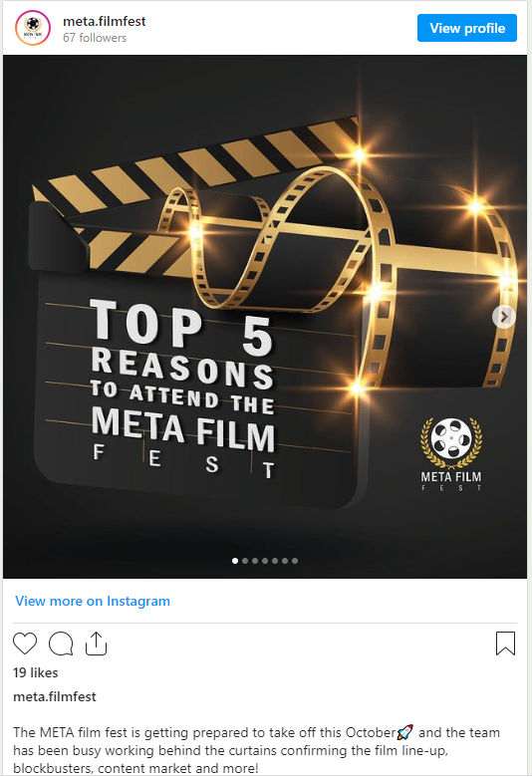Click the View profile button
The image size is (532, 777).
pos(467,28)
